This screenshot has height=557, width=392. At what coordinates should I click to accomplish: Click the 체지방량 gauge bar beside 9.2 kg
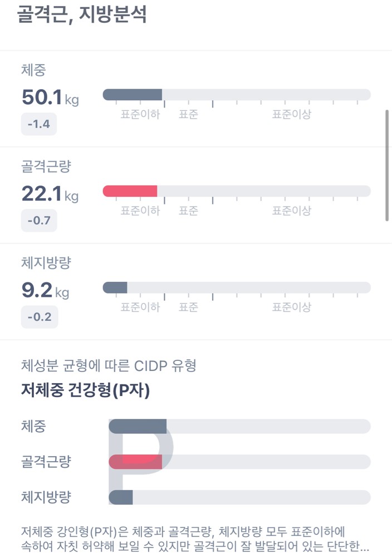click(237, 287)
